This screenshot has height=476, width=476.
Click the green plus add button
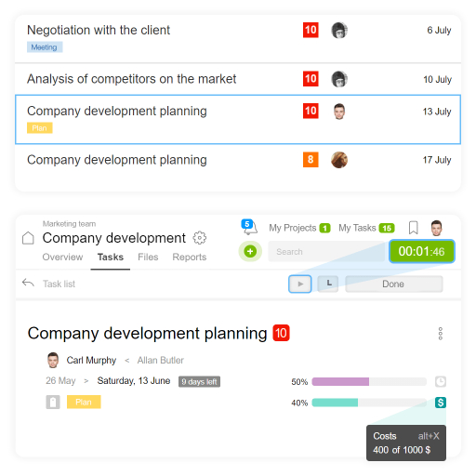(250, 251)
